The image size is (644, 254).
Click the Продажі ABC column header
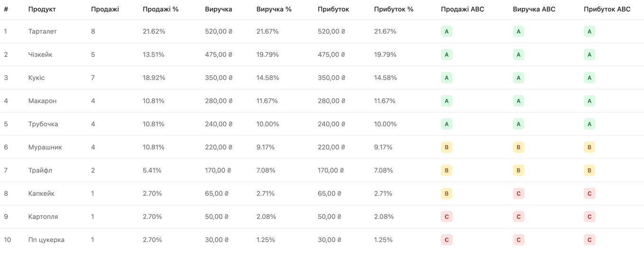tap(463, 9)
